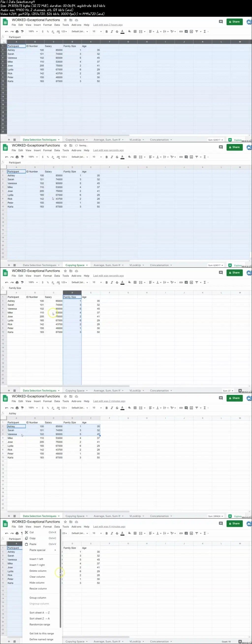The height and width of the screenshot is (644, 252).
Task: Toggle Italic in frame saying 4 minutes ago
Action: click(112, 534)
